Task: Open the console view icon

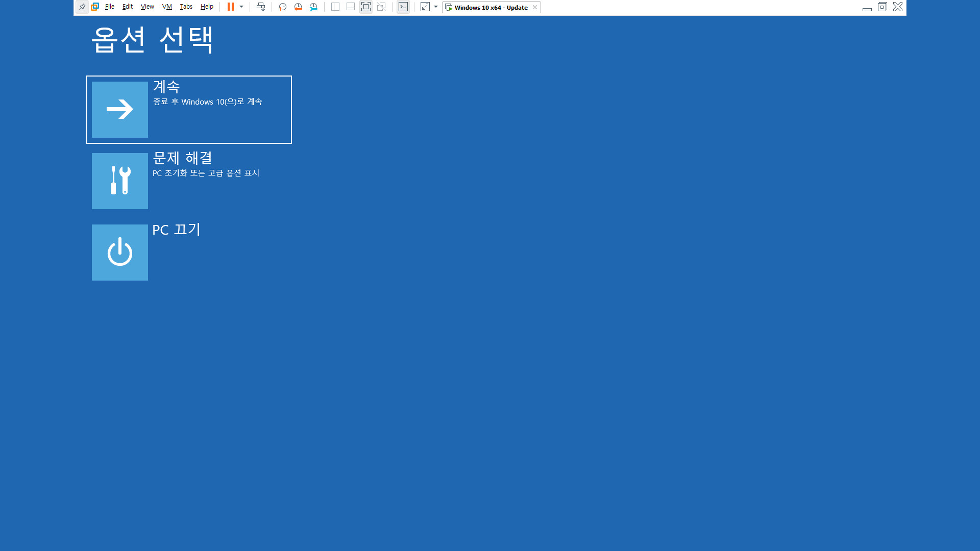Action: [x=403, y=7]
